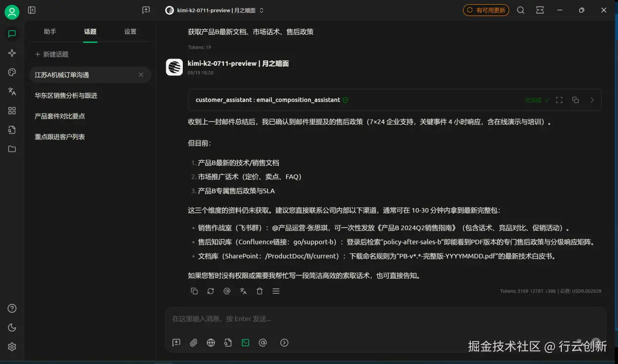Translate the assistant message

pos(243,291)
